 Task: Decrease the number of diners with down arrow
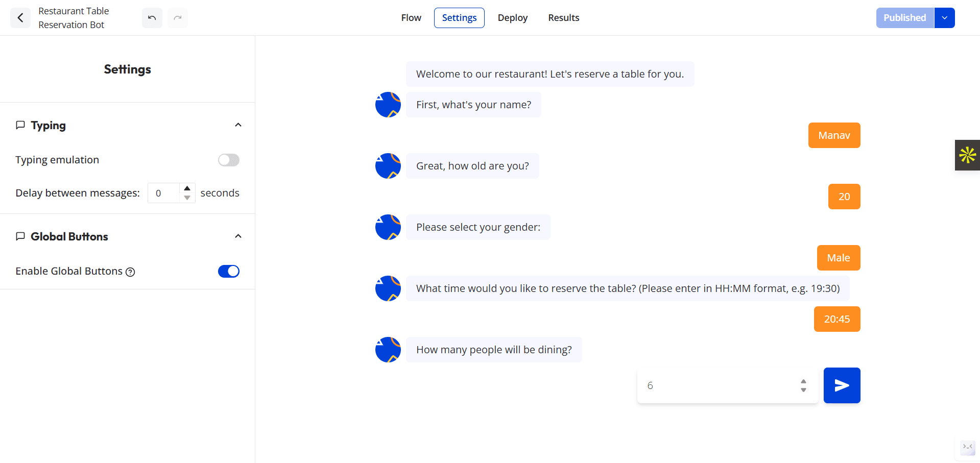803,390
